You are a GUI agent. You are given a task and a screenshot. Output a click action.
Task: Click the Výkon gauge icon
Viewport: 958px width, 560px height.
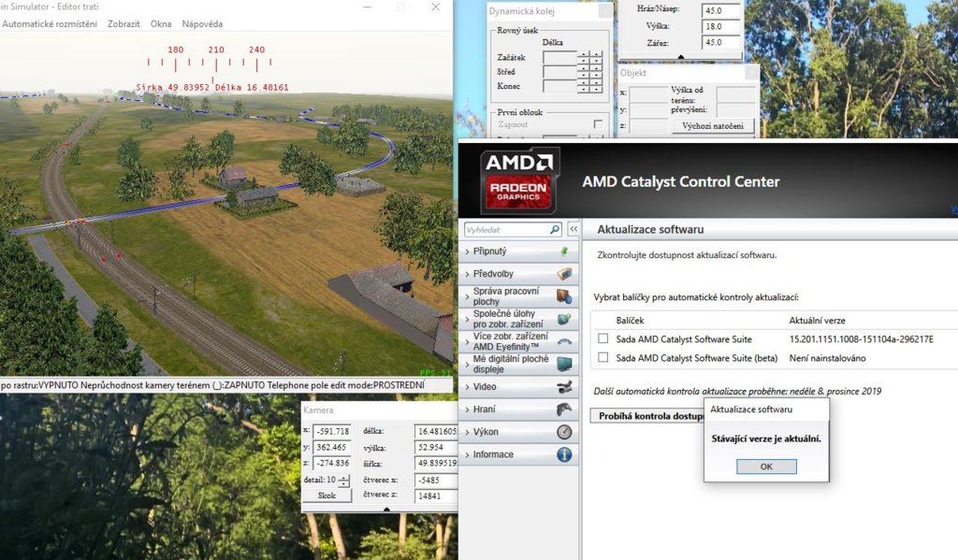[x=564, y=432]
